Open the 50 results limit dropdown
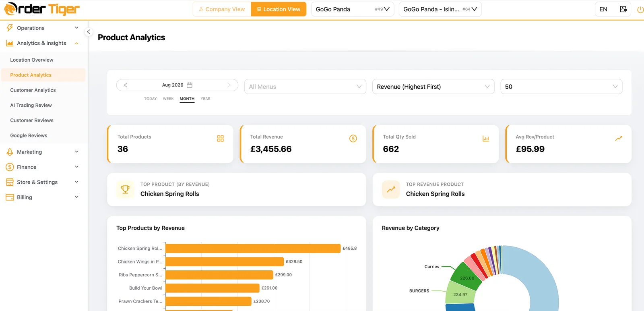Viewport: 644px width, 311px height. click(x=561, y=87)
